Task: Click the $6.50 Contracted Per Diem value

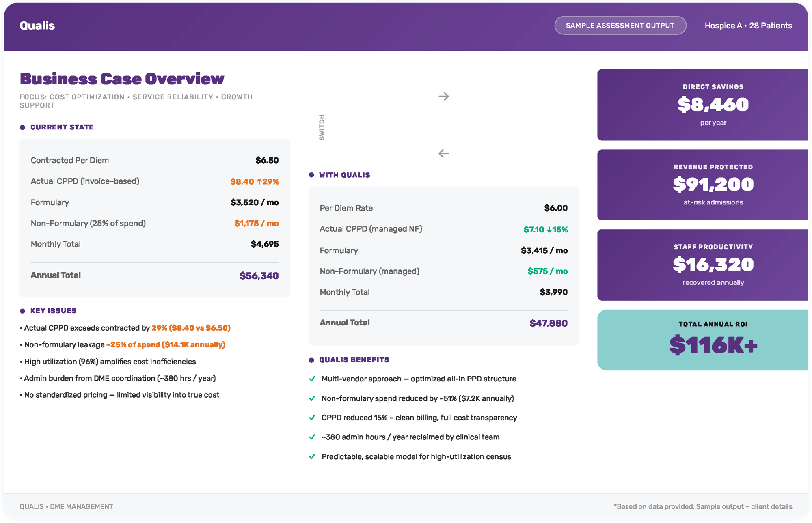Action: tap(267, 160)
